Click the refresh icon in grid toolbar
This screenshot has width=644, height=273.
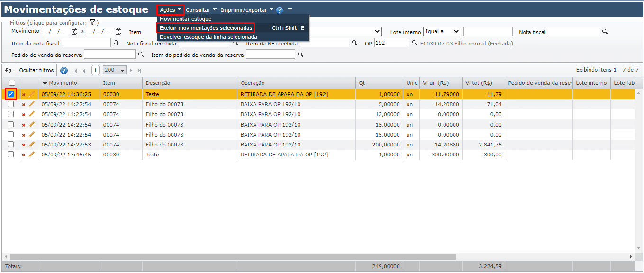pos(9,70)
